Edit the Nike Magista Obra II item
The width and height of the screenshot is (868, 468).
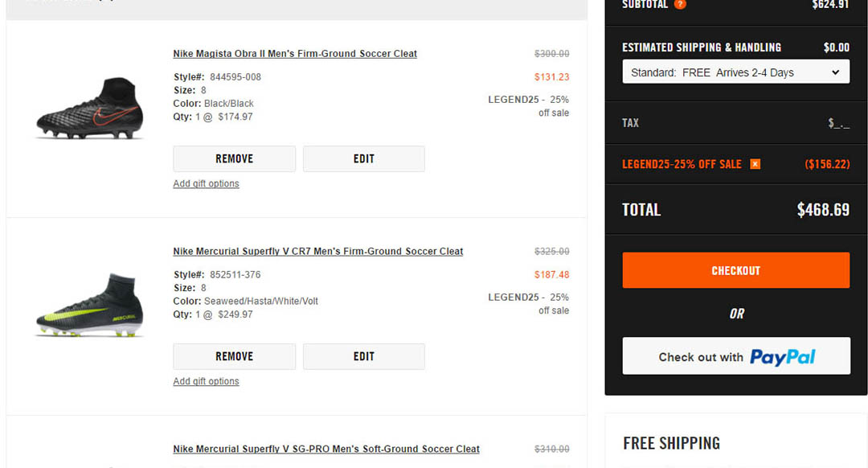[x=363, y=158]
